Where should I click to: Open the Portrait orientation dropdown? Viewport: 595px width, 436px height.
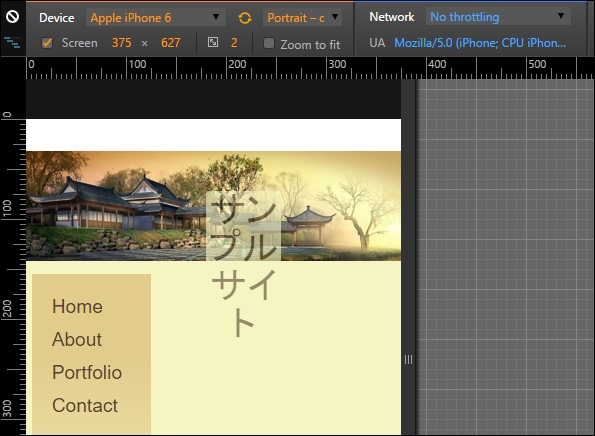pyautogui.click(x=302, y=17)
